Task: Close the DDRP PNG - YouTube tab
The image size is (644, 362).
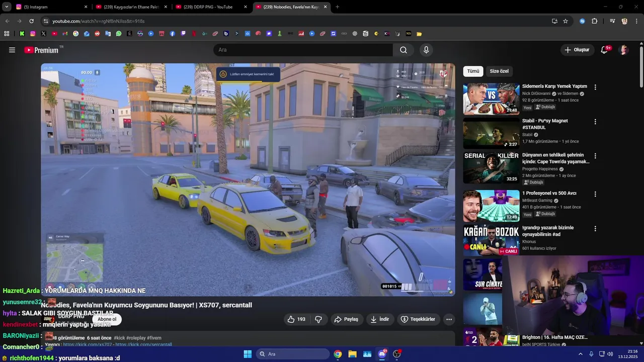Action: 246,7
